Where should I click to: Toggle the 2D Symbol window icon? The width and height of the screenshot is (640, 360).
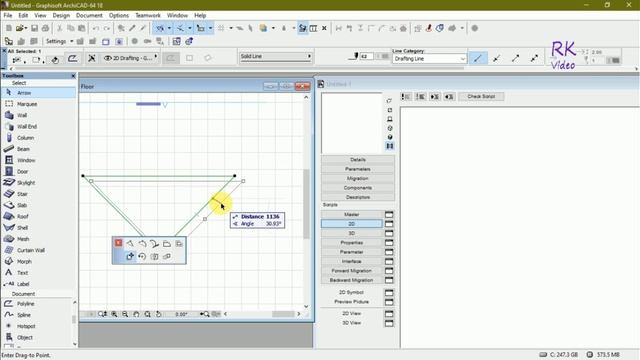coord(389,292)
